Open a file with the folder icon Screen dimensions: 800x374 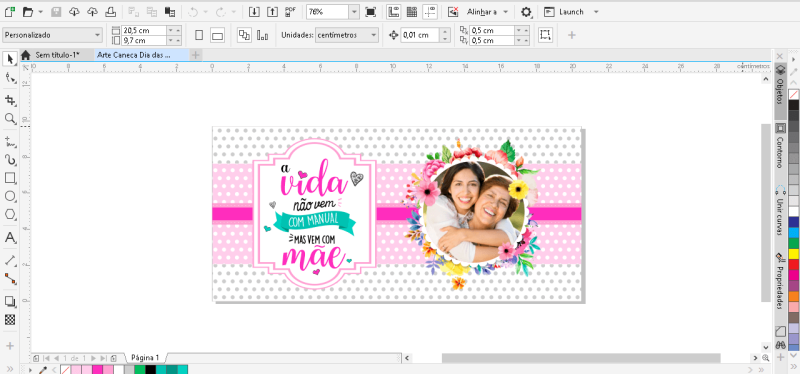coord(28,11)
